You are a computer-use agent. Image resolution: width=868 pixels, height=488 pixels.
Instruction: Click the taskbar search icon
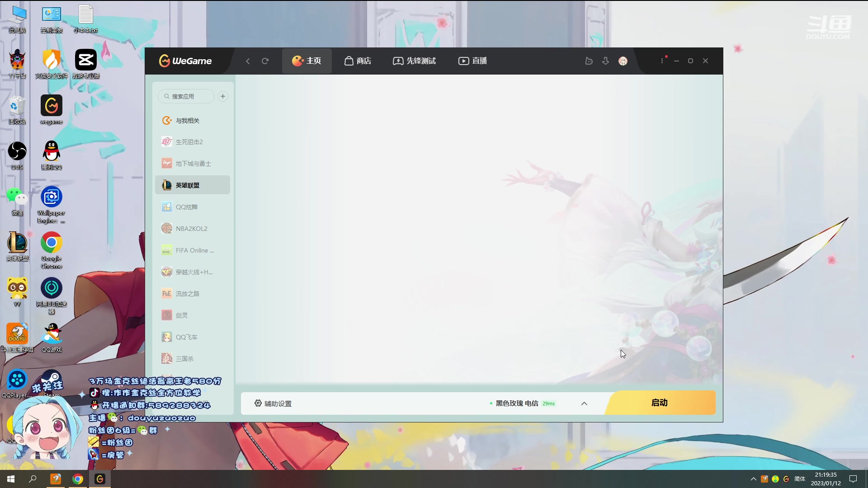33,479
